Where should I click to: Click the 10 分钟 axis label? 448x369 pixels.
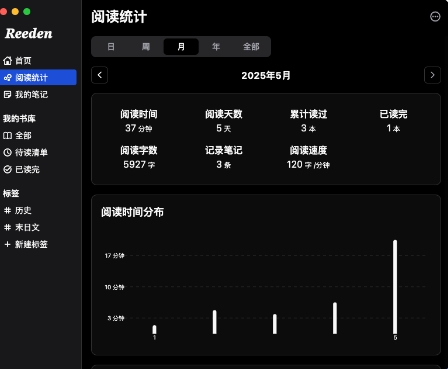click(114, 287)
